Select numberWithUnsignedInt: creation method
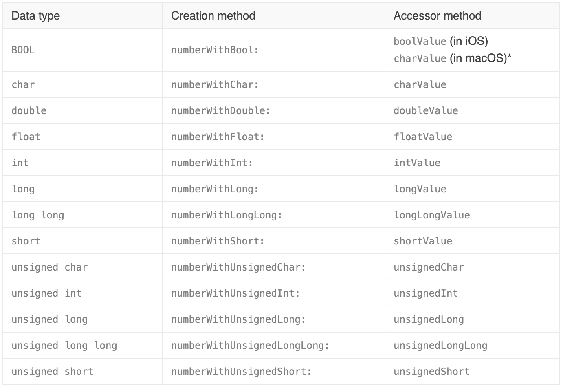 235,293
